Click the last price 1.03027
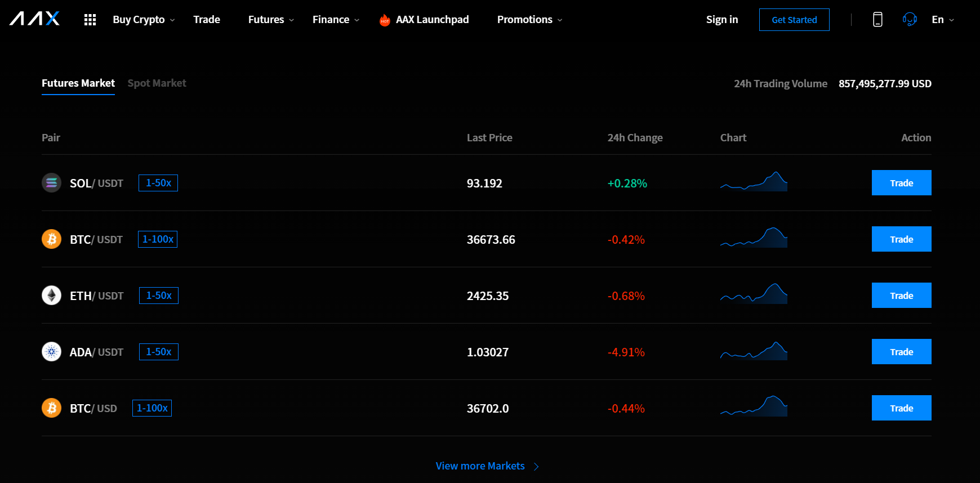The width and height of the screenshot is (980, 483). (x=488, y=352)
